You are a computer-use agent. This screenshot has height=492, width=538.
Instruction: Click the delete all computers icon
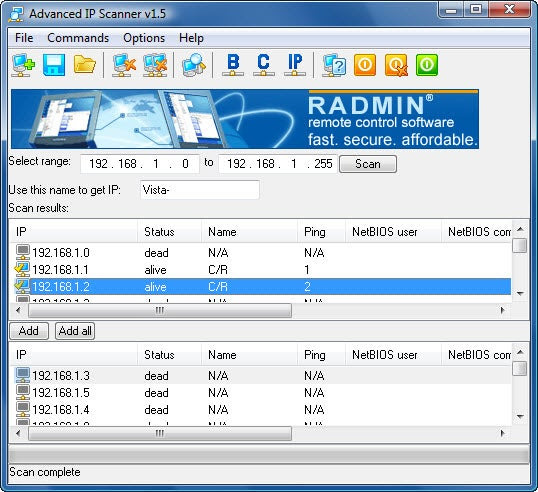coord(155,65)
